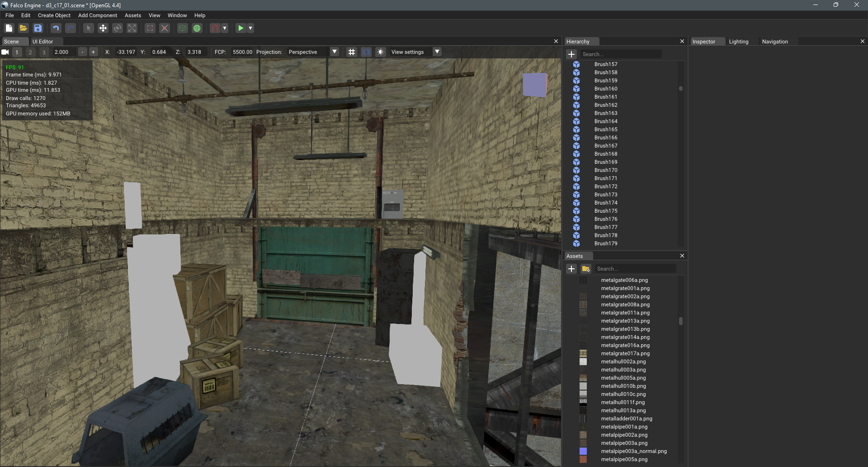Click the Brush175 cube icon
868x467 pixels.
pos(576,211)
